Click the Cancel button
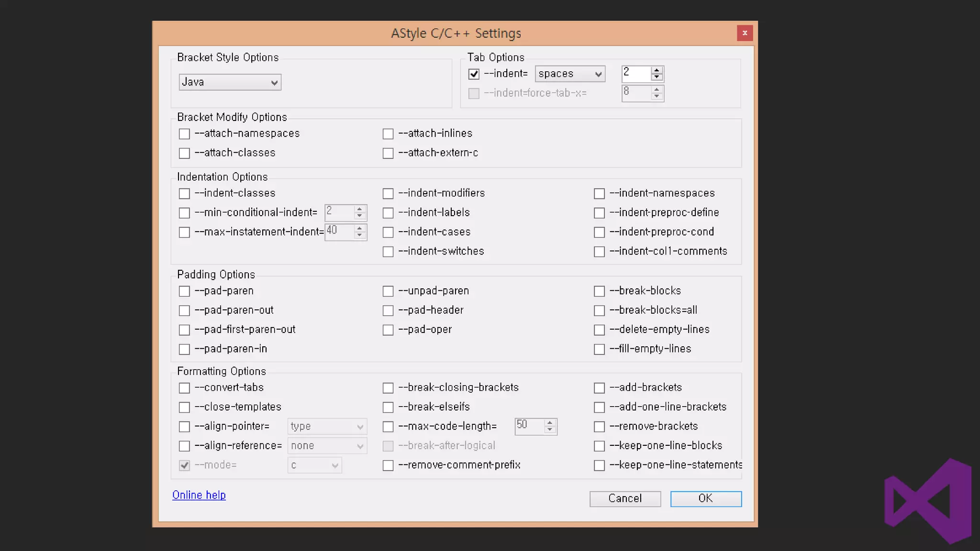Viewport: 980px width, 551px height. coord(624,498)
